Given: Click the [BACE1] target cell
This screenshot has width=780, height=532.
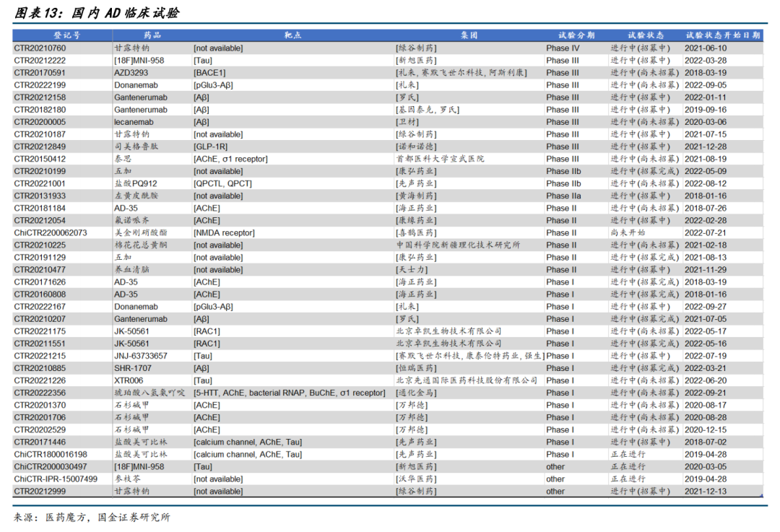Looking at the screenshot, I should 209,73.
